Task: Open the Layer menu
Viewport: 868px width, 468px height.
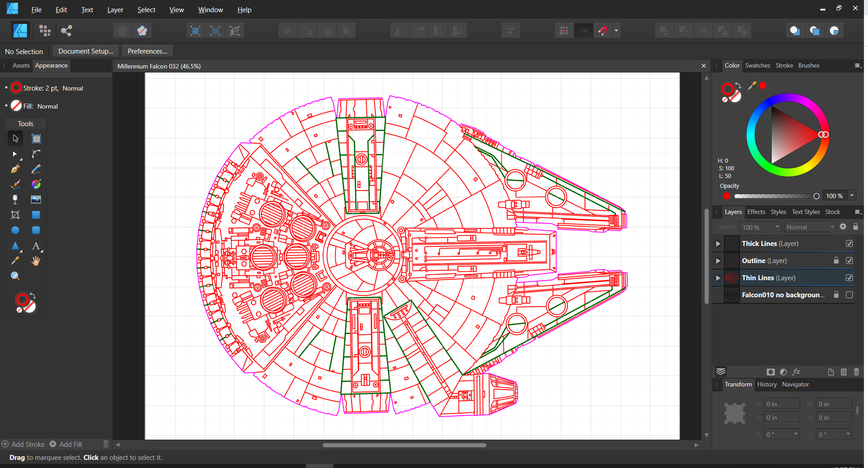Action: tap(115, 10)
